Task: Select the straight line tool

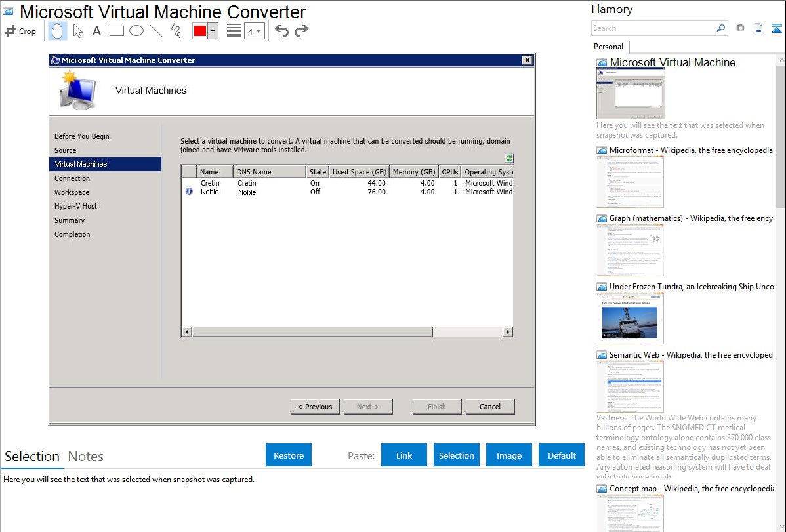Action: 156,31
